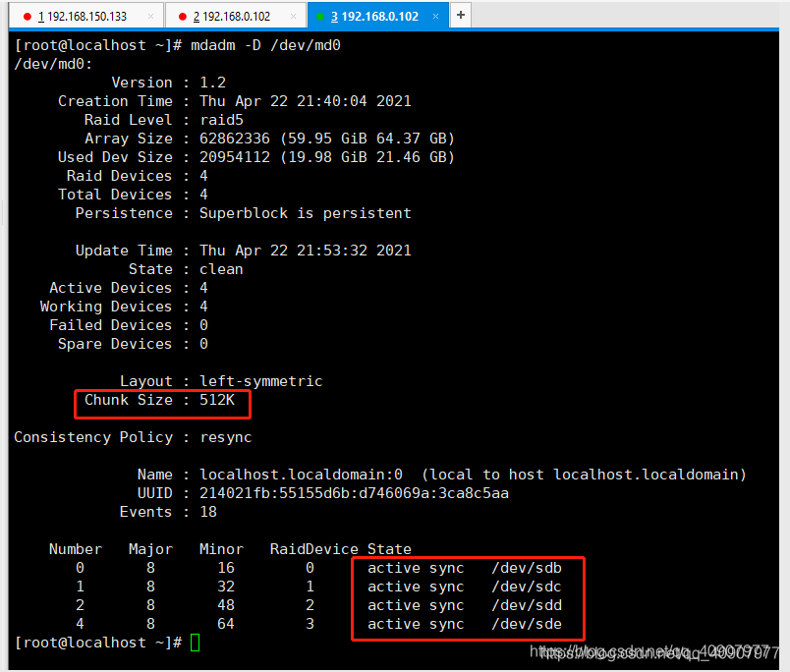Image resolution: width=790 pixels, height=672 pixels.
Task: Click red disconnected indicator on tab 1
Action: click(x=28, y=17)
